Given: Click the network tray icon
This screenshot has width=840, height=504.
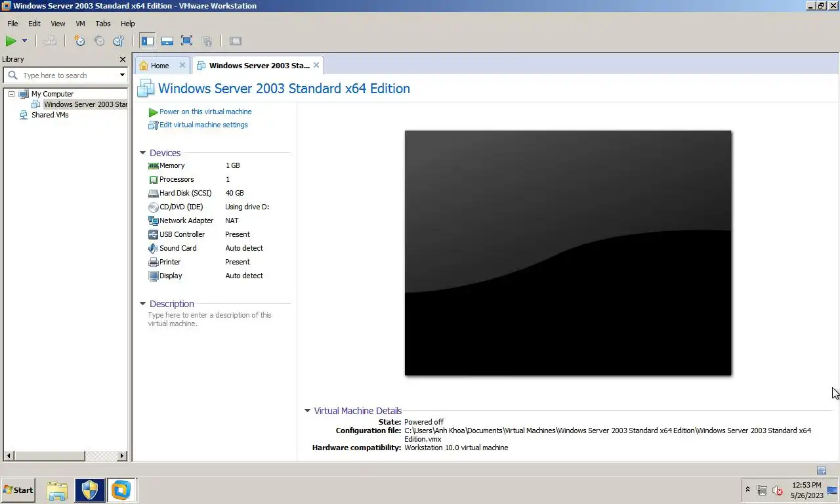Looking at the screenshot, I should (x=762, y=490).
